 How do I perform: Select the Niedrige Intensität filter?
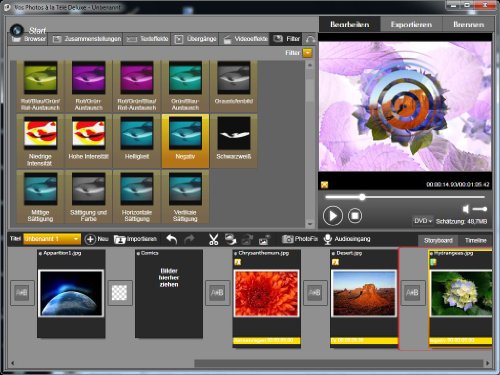[x=40, y=141]
